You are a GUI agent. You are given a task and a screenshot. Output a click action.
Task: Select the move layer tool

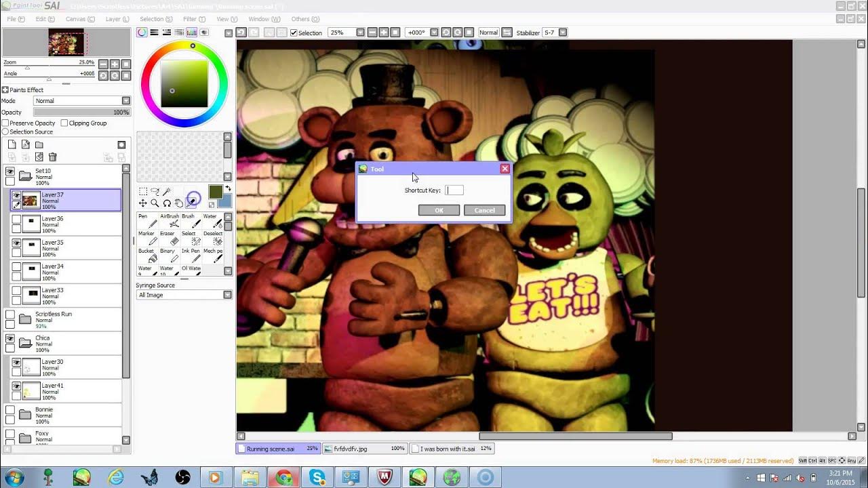[x=143, y=203]
